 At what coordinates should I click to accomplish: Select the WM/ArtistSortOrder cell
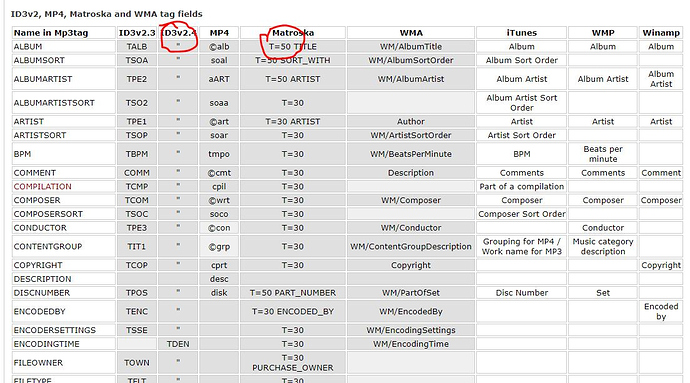coord(411,135)
